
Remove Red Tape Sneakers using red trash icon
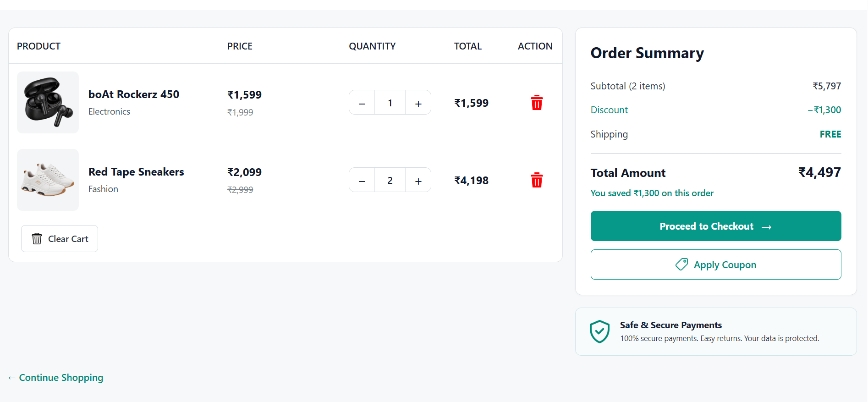(537, 180)
